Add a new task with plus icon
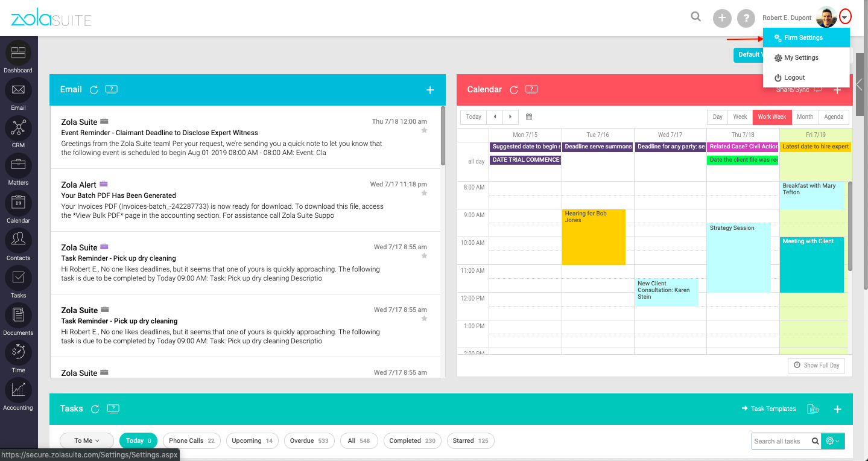 [x=837, y=409]
